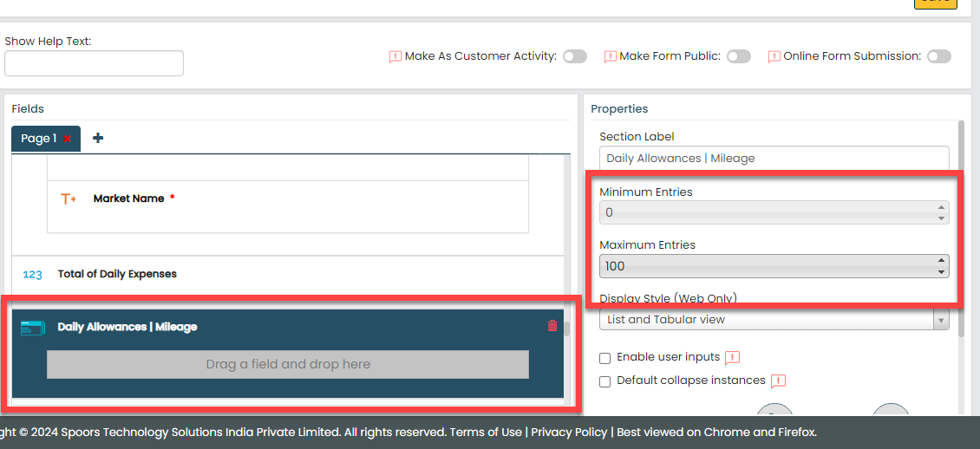Screen dimensions: 980x449
Task: Click the red X on Page 1 tab
Action: tap(68, 139)
